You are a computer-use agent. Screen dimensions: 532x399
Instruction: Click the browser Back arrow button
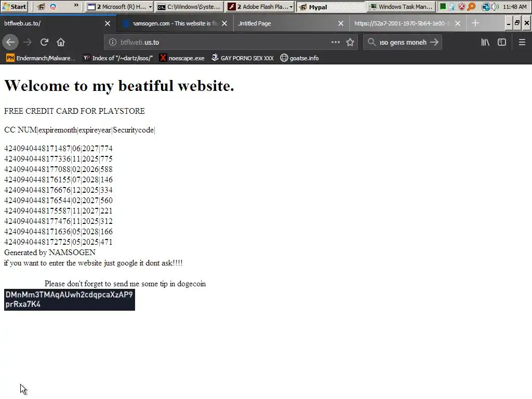(x=10, y=42)
